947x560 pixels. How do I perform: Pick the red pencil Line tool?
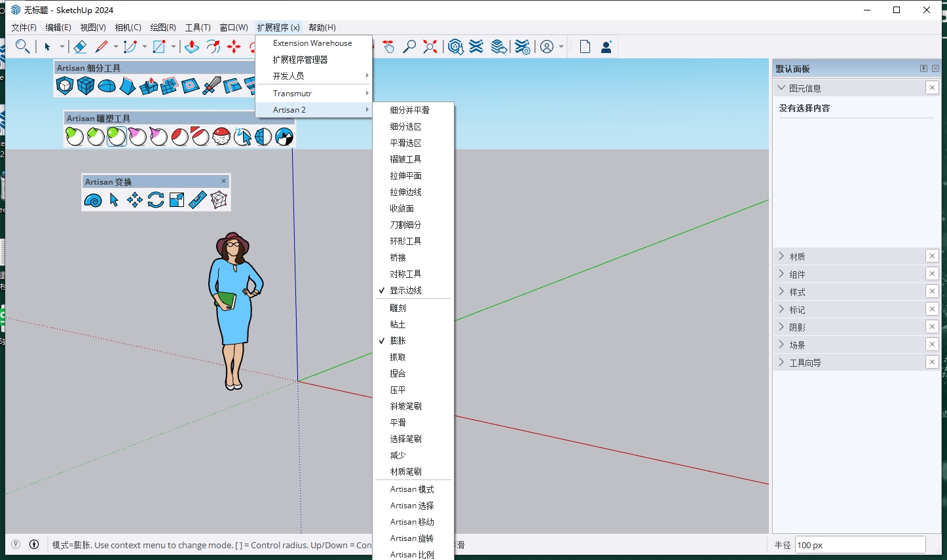coord(101,47)
